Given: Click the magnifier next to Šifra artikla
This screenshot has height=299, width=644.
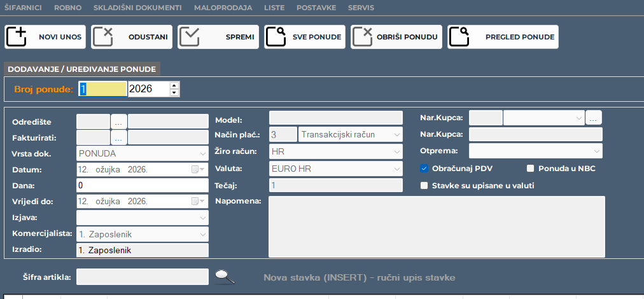Looking at the screenshot, I should 225,277.
